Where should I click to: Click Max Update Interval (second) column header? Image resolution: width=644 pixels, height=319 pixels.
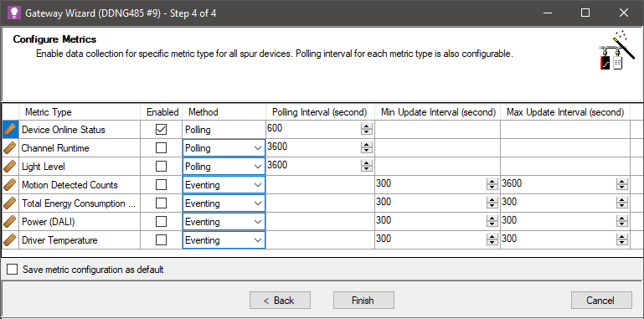(565, 112)
